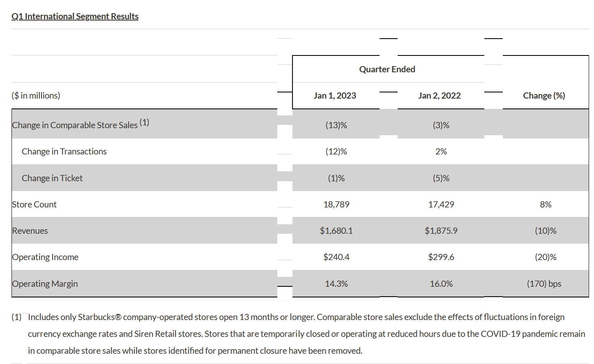594x364 pixels.
Task: Select the Revenues row label
Action: pos(30,231)
